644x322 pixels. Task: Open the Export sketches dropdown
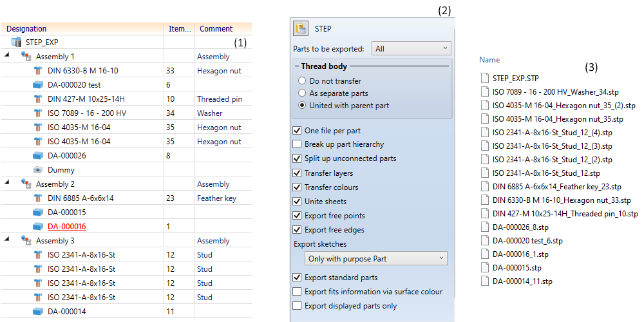coord(375,258)
